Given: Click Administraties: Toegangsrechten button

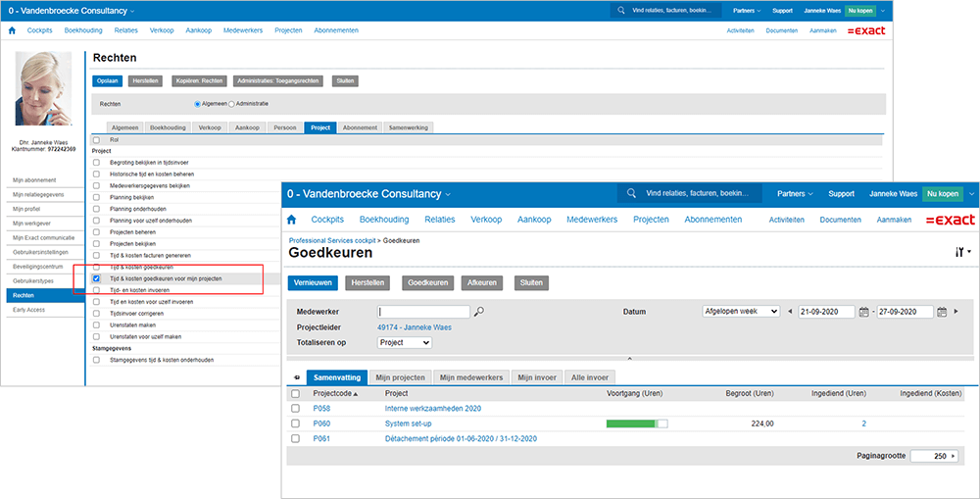Looking at the screenshot, I should (278, 80).
